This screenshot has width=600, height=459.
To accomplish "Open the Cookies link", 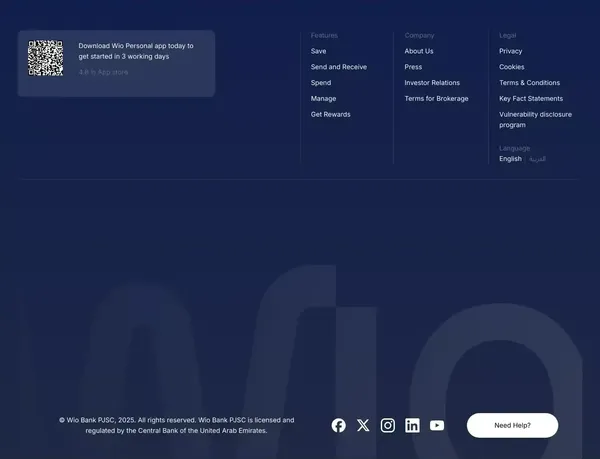I will tap(512, 67).
